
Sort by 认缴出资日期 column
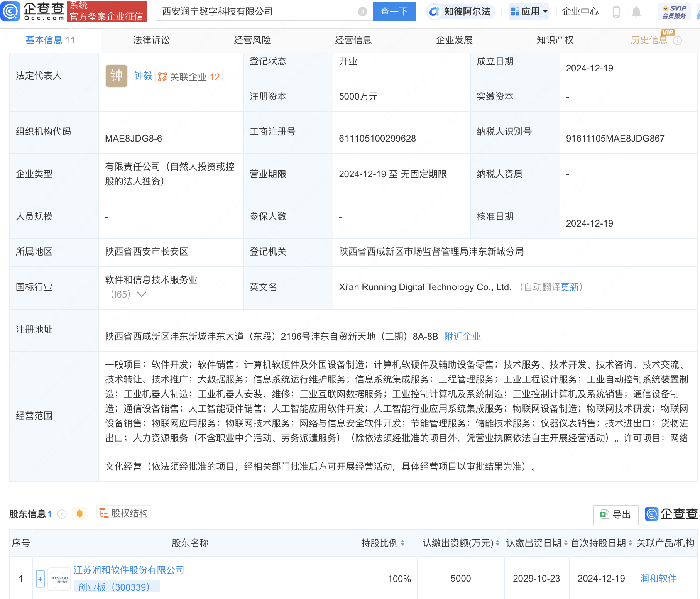coord(566,543)
